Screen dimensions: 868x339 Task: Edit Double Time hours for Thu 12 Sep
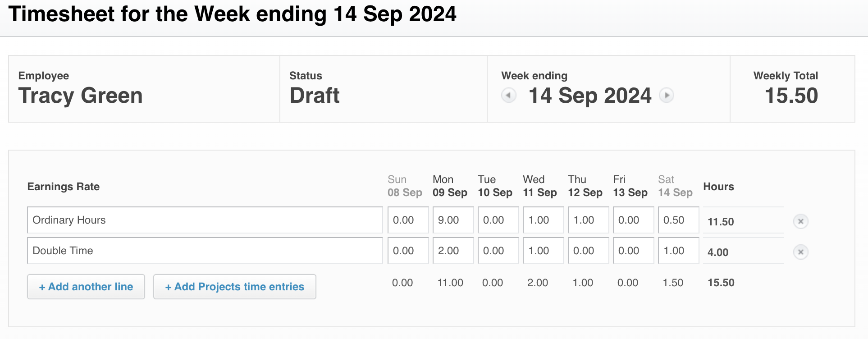point(589,251)
